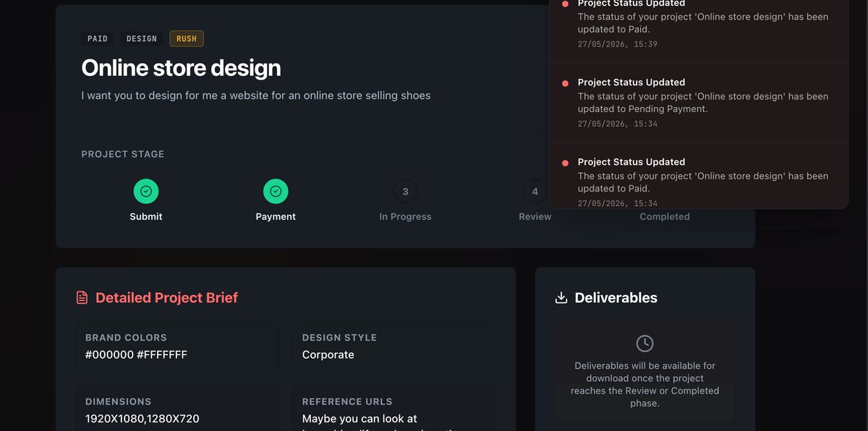Click the Submit stage checkmark icon
This screenshot has height=431, width=868.
[146, 192]
